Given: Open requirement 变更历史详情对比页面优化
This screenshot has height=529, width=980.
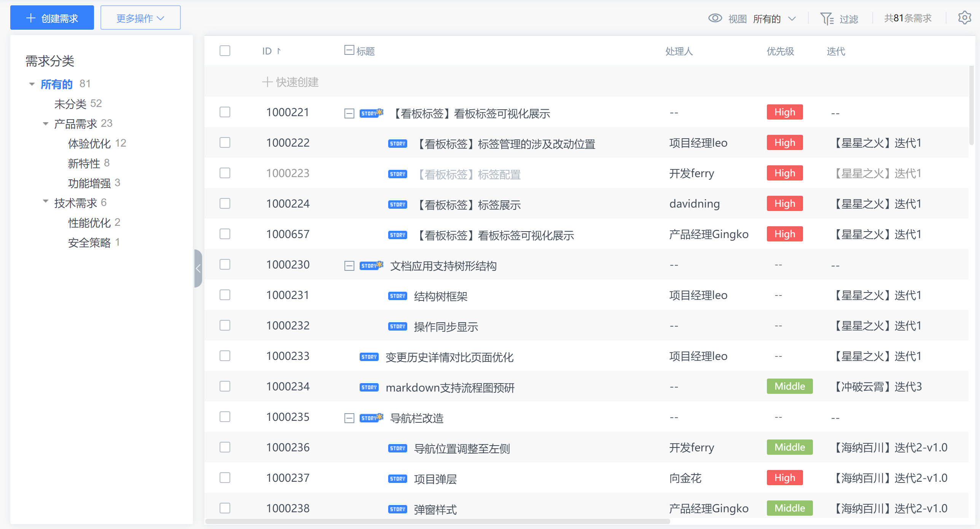Looking at the screenshot, I should (449, 357).
